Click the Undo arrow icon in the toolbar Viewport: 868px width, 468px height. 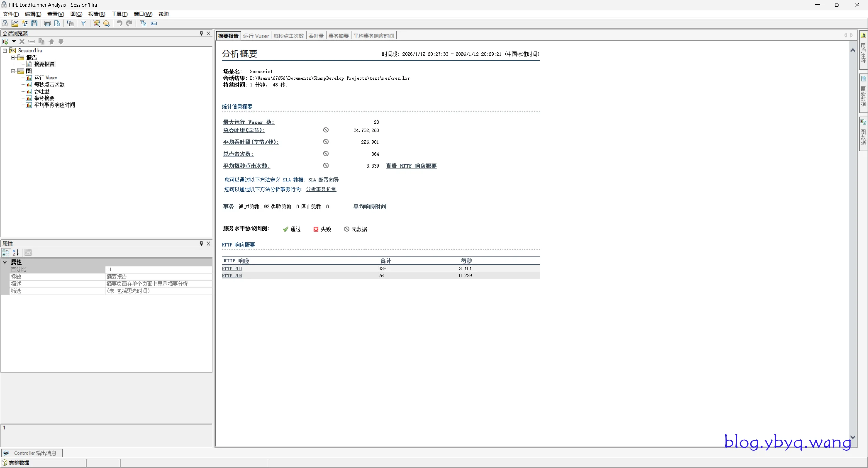pos(119,23)
